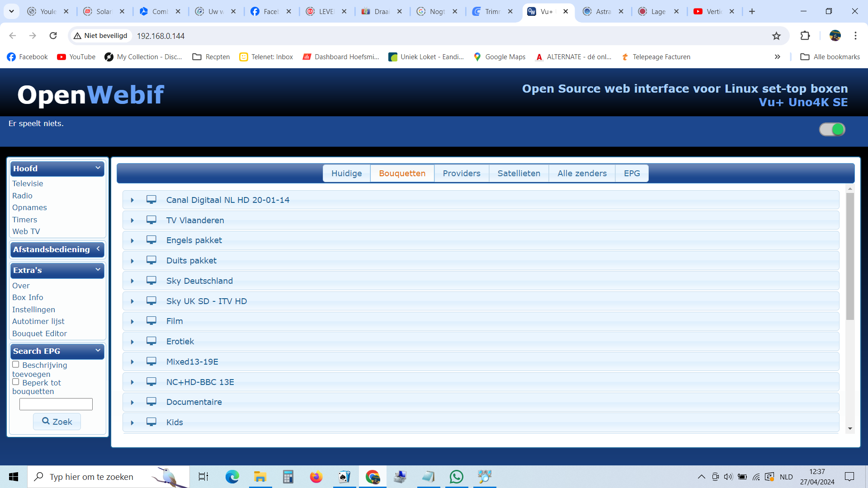Open the browser extensions puzzle icon
The width and height of the screenshot is (868, 488).
(x=805, y=36)
